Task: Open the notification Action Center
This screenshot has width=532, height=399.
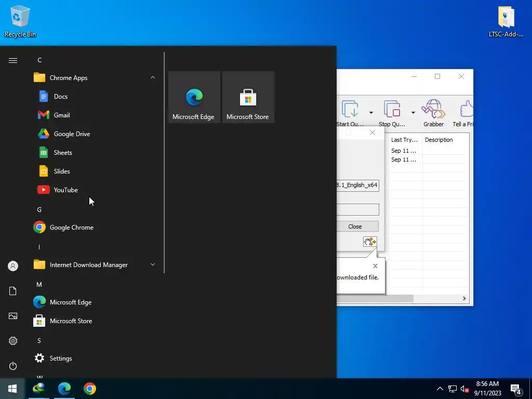Action: click(x=516, y=389)
